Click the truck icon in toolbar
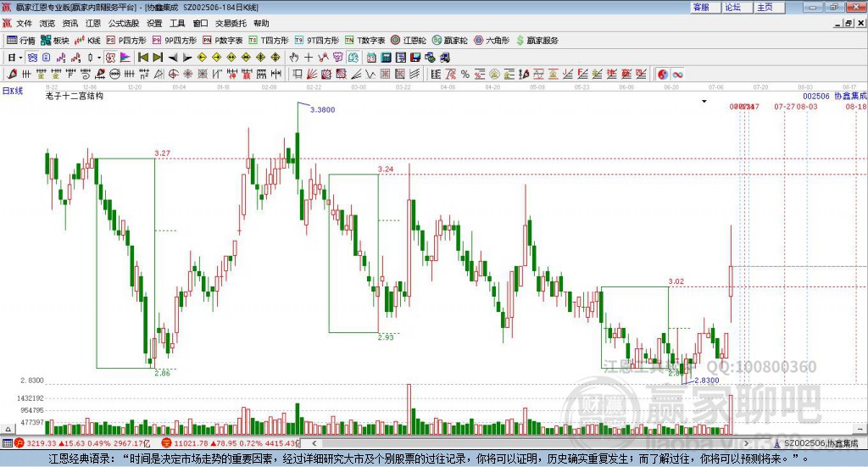868x467 pixels. (445, 58)
